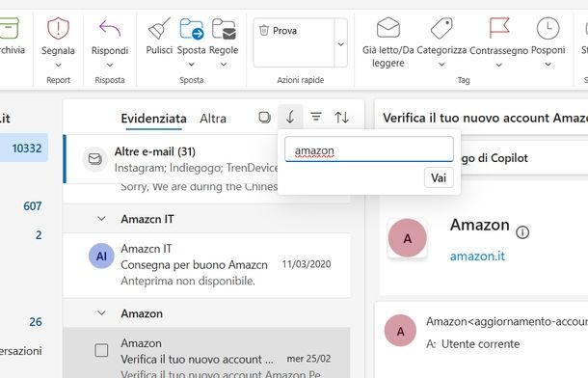The width and height of the screenshot is (588, 378).
Task: Expand the Sposta dropdown chevron
Action: tap(191, 65)
